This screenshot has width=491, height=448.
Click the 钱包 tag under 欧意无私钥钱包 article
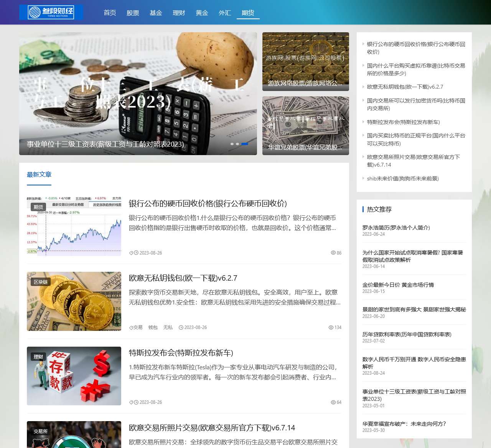[153, 327]
